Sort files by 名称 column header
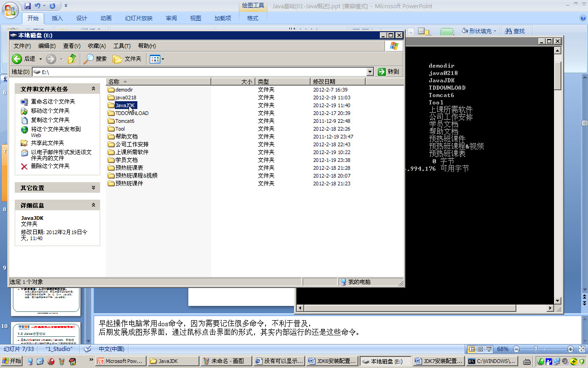The image size is (588, 368). click(x=158, y=81)
